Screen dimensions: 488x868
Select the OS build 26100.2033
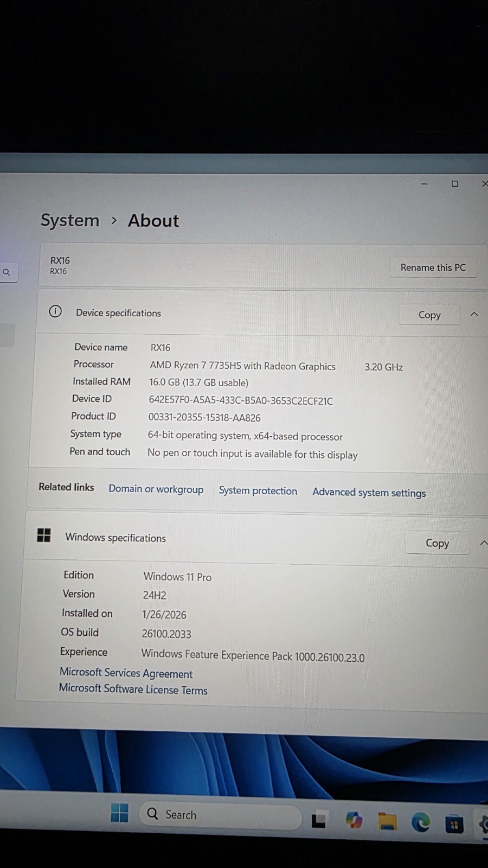pos(166,634)
